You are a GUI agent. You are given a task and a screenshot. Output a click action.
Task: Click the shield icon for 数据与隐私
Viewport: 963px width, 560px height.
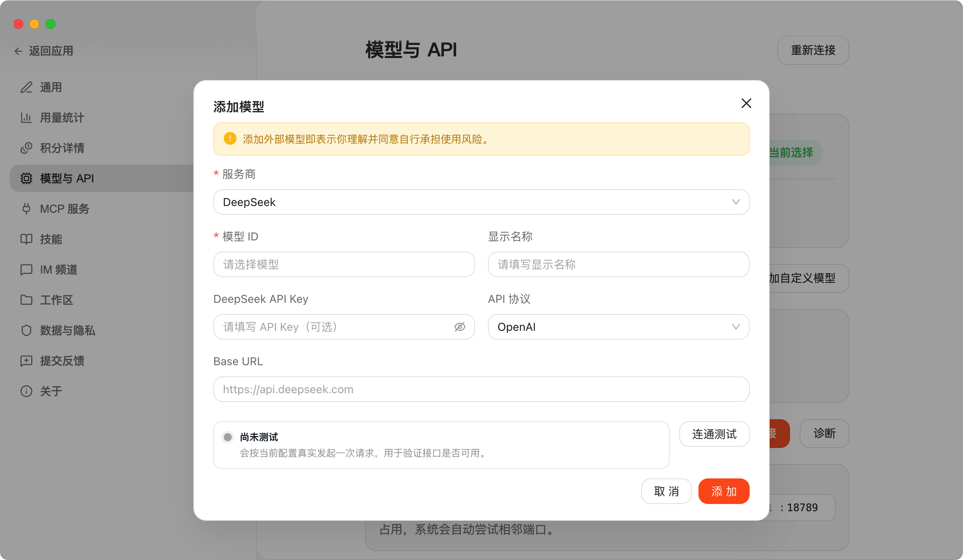coord(26,330)
